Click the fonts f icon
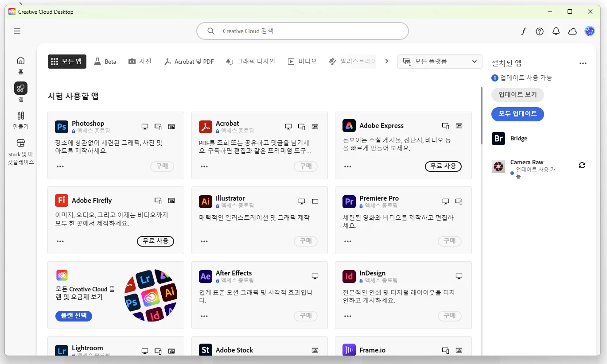The width and height of the screenshot is (607, 364). click(524, 31)
